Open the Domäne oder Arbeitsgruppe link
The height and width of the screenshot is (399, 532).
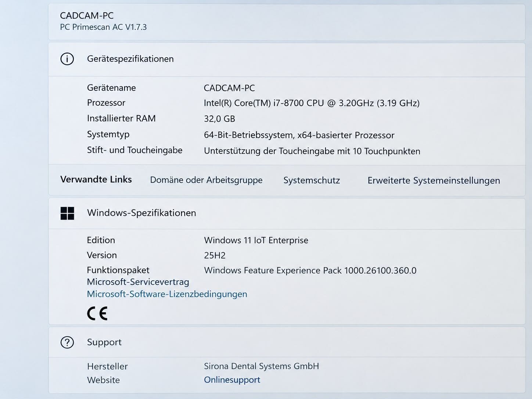(206, 180)
